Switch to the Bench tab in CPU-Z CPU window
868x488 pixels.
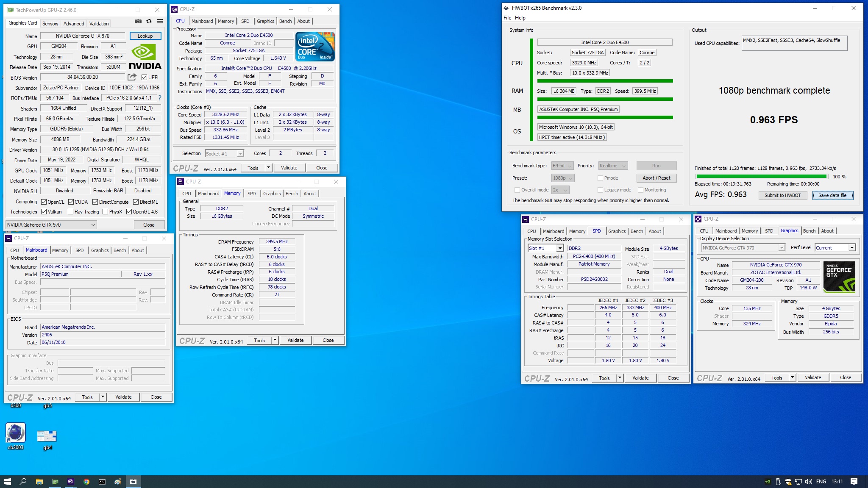click(285, 21)
